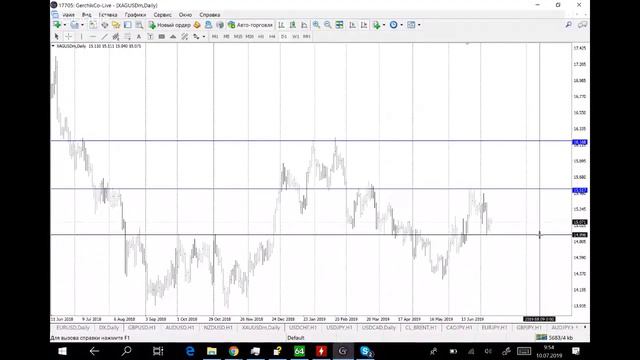Image resolution: width=640 pixels, height=360 pixels.
Task: Expand the XAGUSDm,Daily chart title arrow
Action: (53, 46)
